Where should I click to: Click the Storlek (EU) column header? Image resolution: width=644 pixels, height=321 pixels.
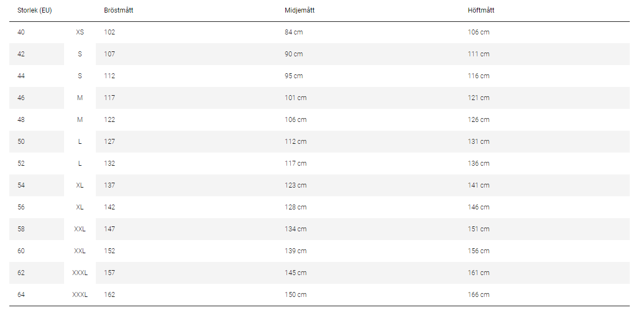[34, 10]
